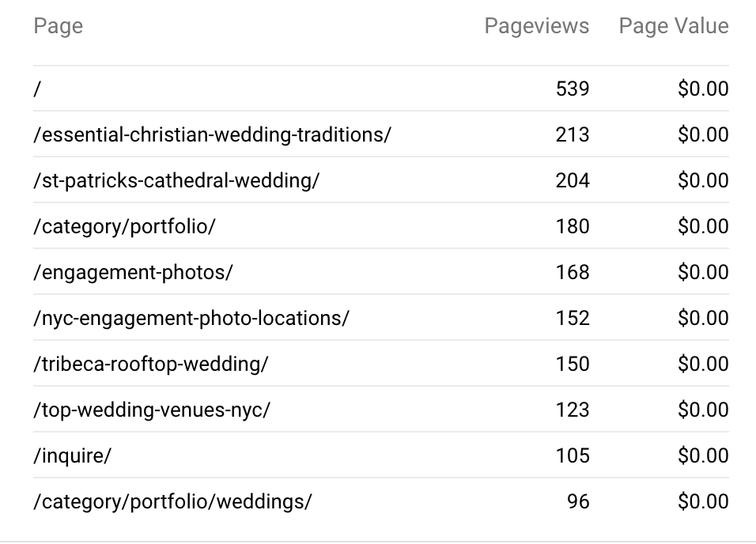Select the 150 pageviews value

573,364
